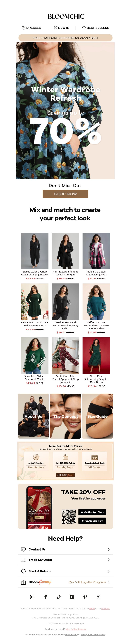Click the On Google Play button

(92, 521)
